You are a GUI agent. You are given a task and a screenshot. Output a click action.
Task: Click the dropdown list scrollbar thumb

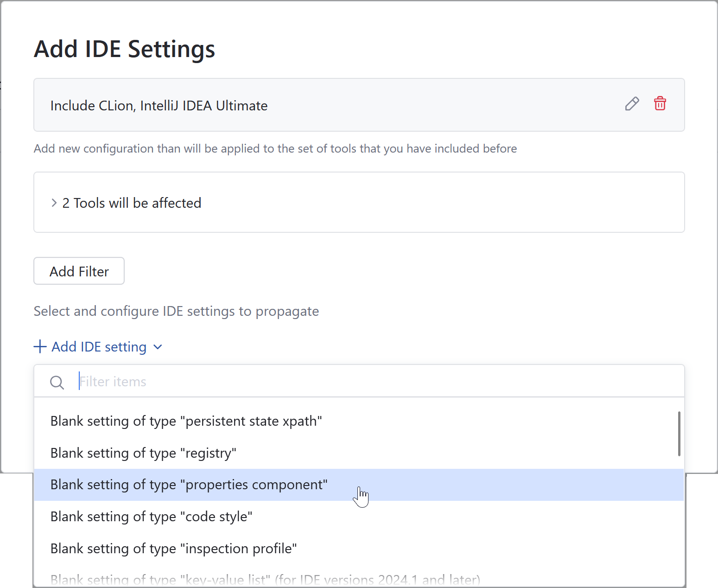679,434
